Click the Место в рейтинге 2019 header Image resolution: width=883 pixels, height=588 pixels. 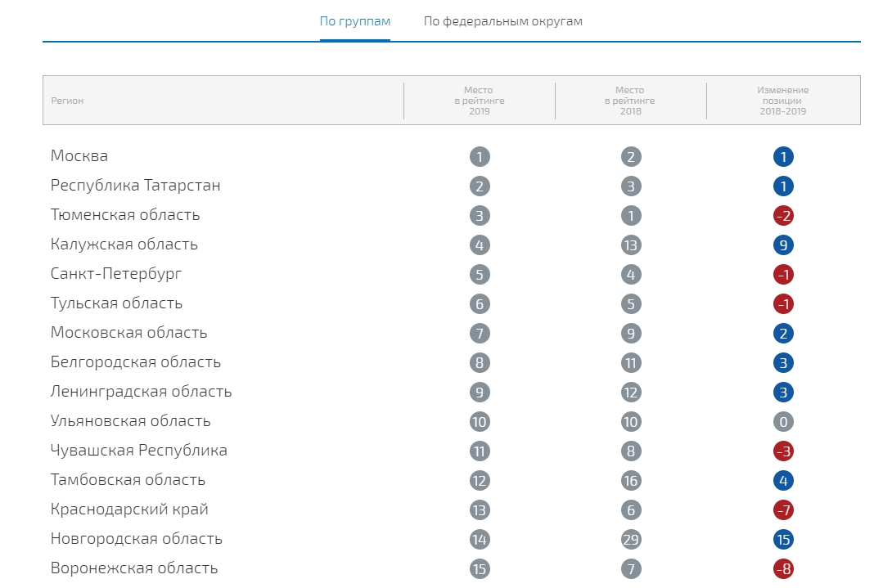tap(480, 101)
